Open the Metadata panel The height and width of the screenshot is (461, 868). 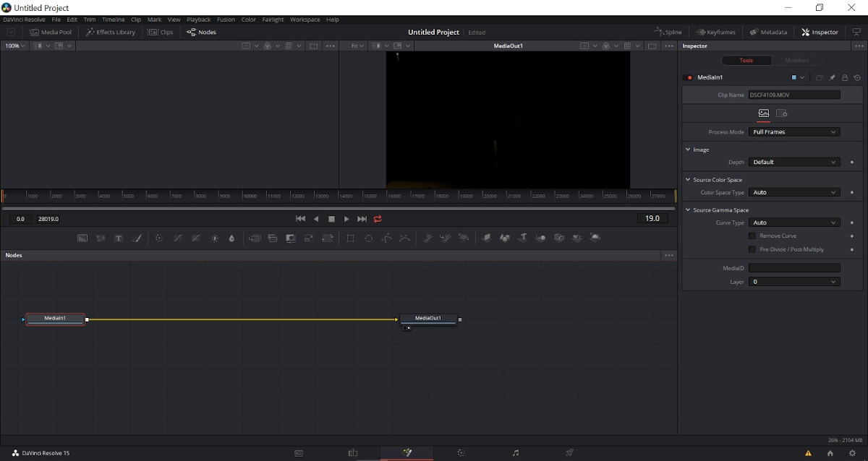click(768, 32)
